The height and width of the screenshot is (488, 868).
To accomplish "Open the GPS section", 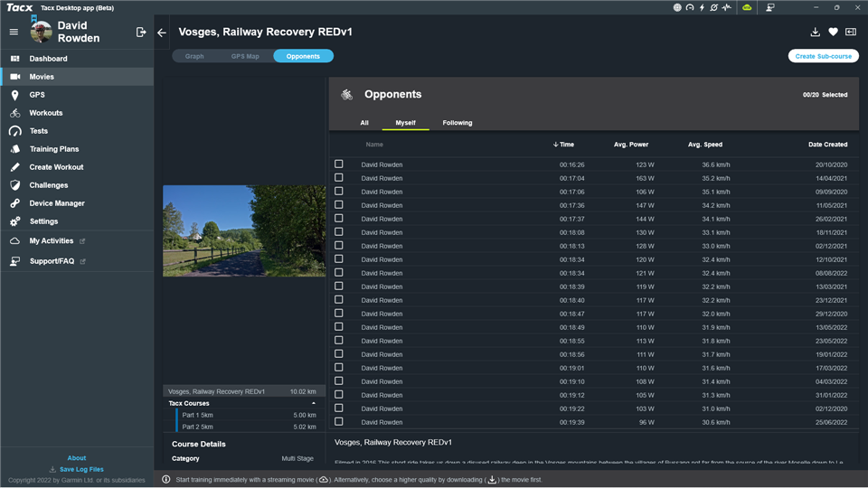I will pos(78,95).
